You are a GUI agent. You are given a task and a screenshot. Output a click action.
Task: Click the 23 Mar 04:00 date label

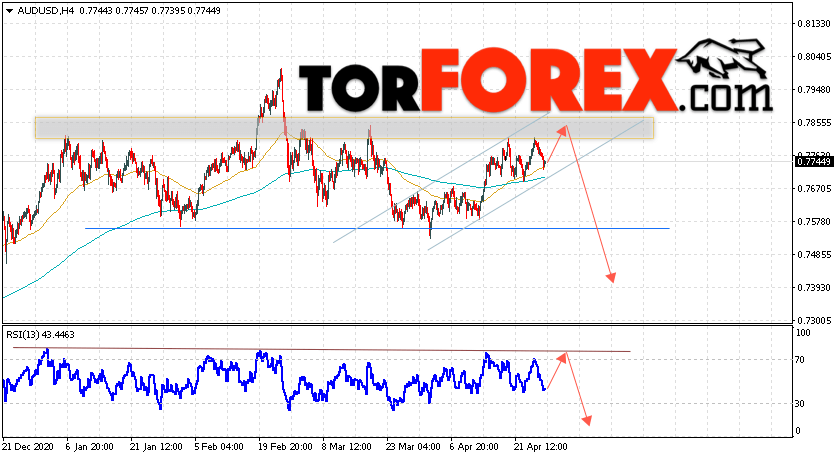[414, 447]
